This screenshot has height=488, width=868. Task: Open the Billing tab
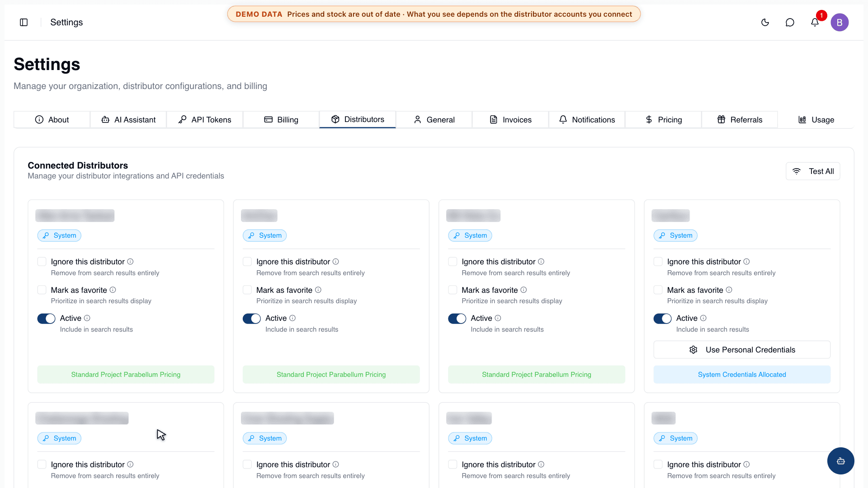coord(281,120)
